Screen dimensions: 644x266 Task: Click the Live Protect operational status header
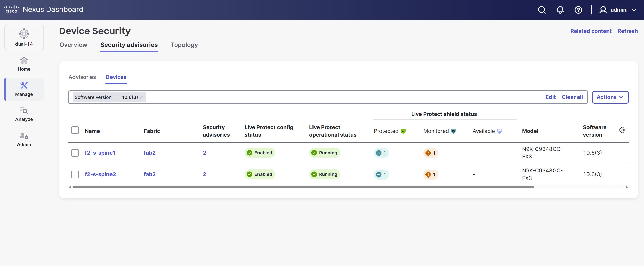pos(333,131)
